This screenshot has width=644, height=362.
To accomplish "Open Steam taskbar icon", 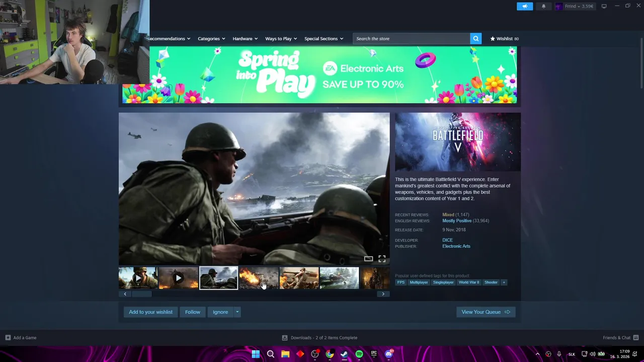I will (344, 354).
